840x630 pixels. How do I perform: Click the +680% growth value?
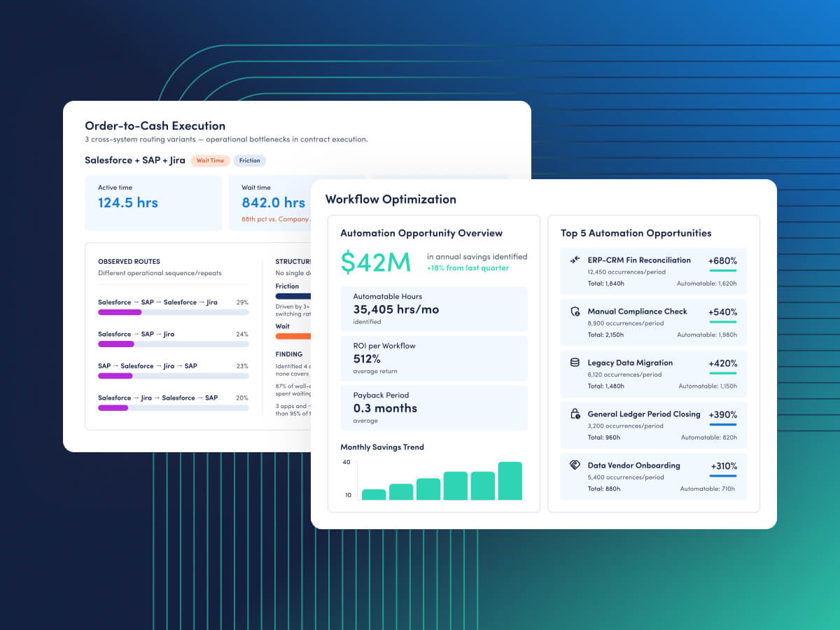click(x=722, y=261)
